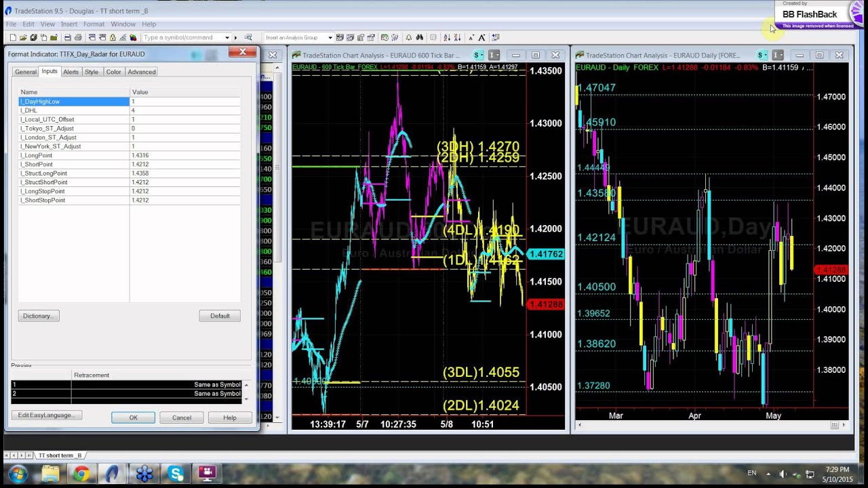The image size is (868, 488).
Task: Open Chrome from the taskbar
Action: pos(81,473)
